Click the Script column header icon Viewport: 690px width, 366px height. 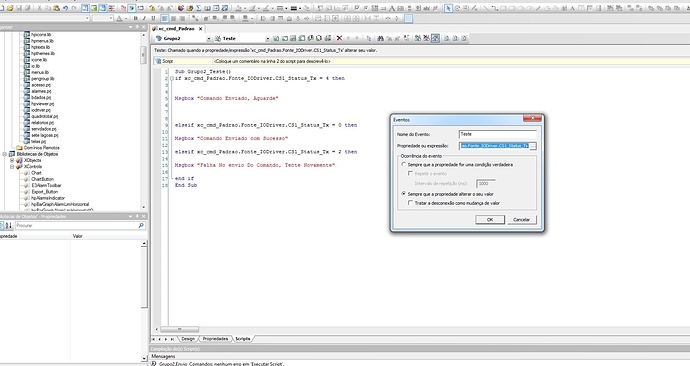pyautogui.click(x=158, y=61)
